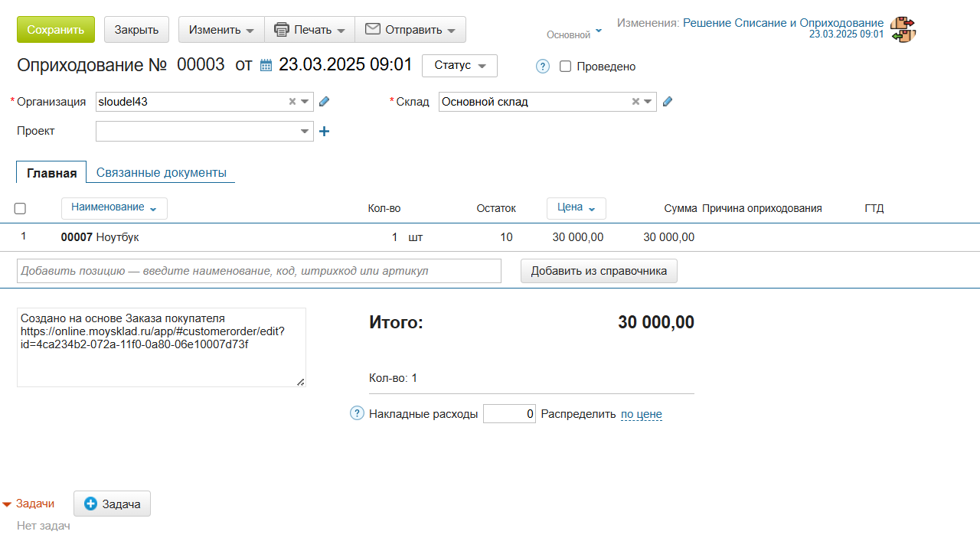Tick the Проведено checkbox

[x=566, y=67]
